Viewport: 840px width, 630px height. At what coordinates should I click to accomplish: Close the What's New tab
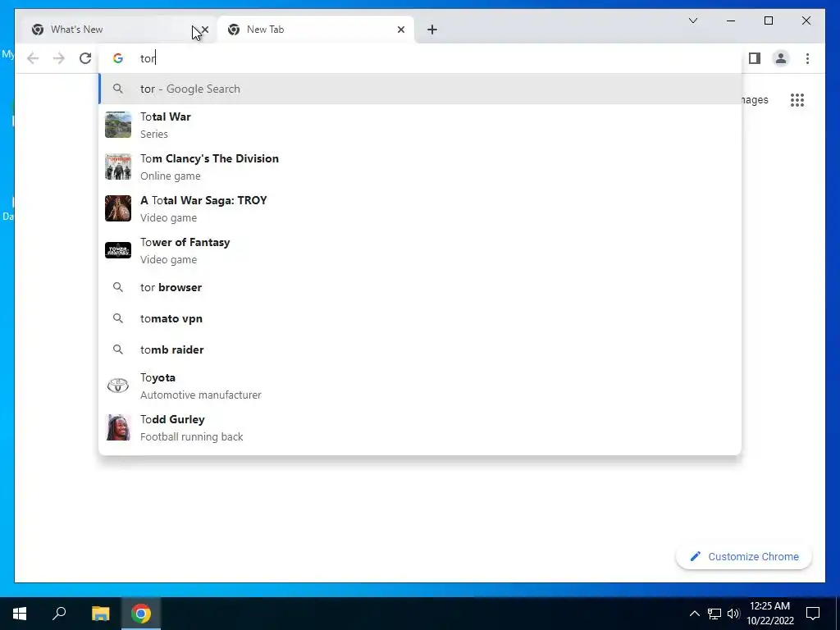204,30
